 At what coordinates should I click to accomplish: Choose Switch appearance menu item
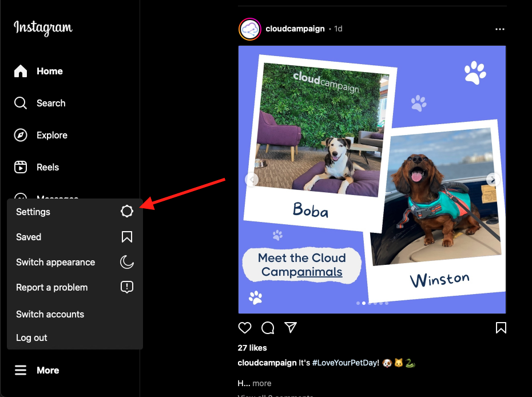pos(74,262)
